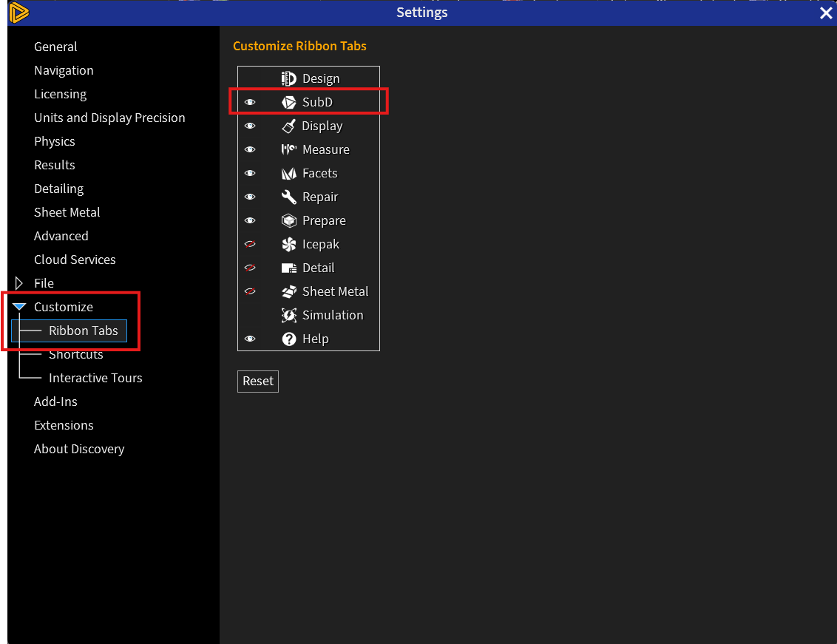This screenshot has width=837, height=644.
Task: Toggle visibility eye for Prepare tab
Action: (250, 220)
